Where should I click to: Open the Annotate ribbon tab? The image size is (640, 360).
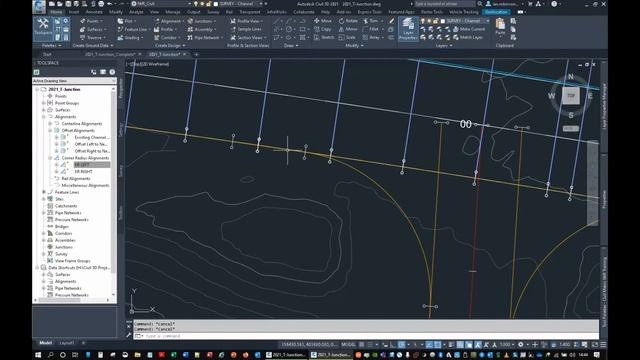pos(94,12)
